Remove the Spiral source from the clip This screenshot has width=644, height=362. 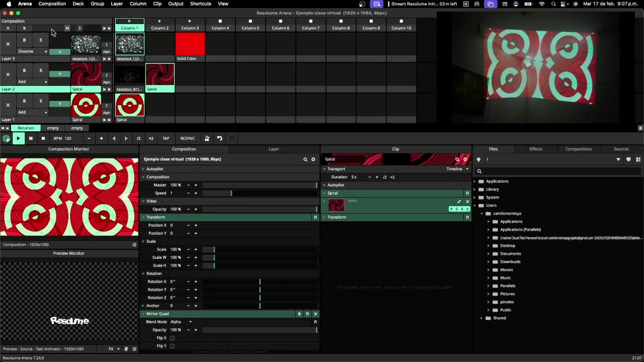point(467,202)
